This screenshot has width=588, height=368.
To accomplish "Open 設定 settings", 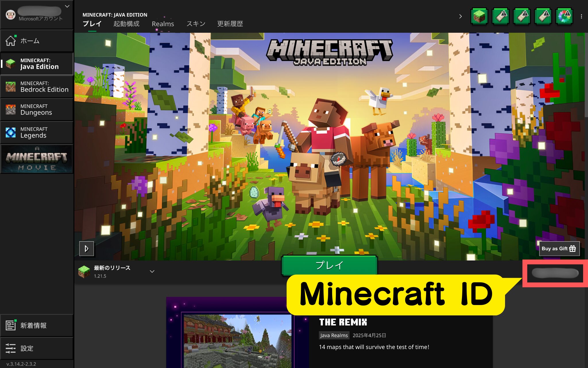I will click(x=37, y=348).
